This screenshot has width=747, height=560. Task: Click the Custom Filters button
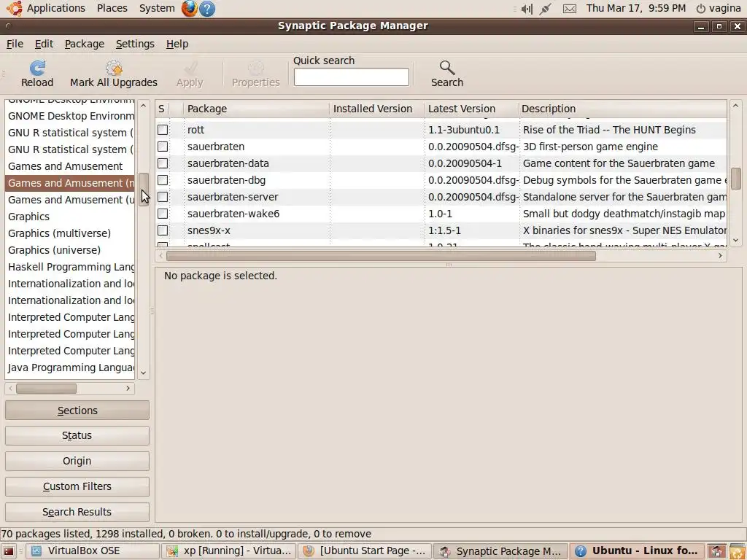point(77,486)
